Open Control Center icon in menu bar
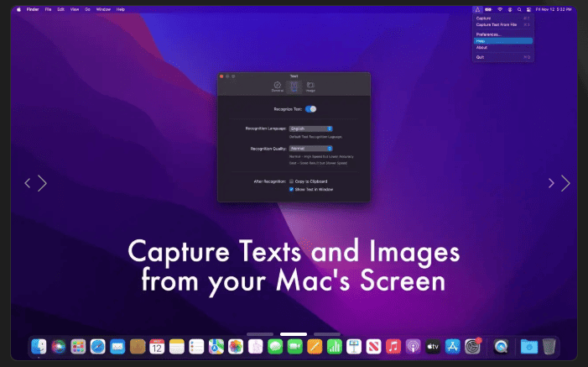This screenshot has height=367, width=588. click(x=528, y=9)
